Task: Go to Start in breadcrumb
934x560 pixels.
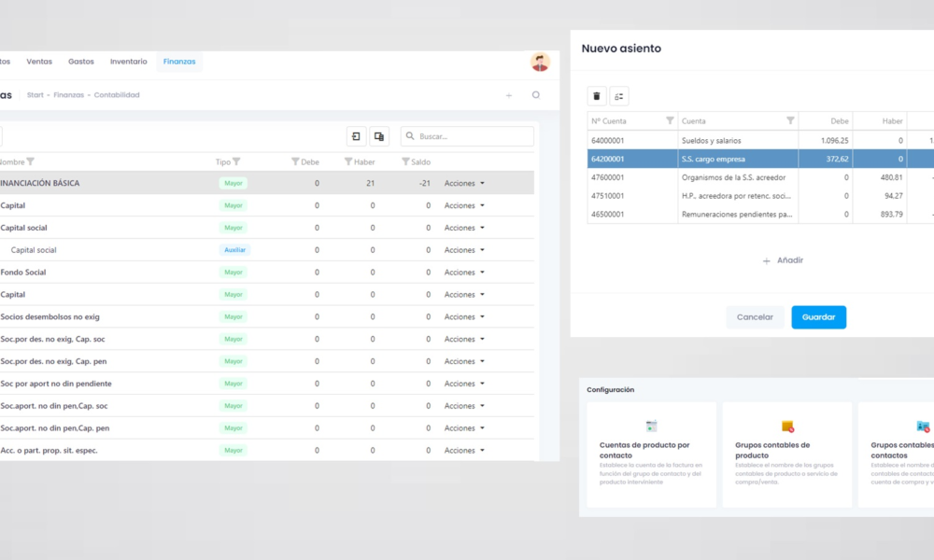Action: click(x=35, y=94)
